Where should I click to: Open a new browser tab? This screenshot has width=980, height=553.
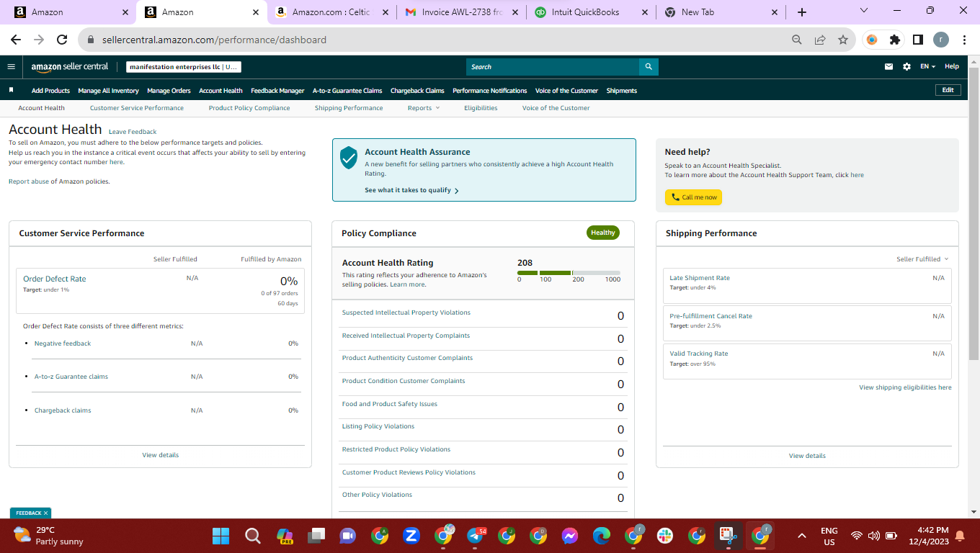pos(802,12)
